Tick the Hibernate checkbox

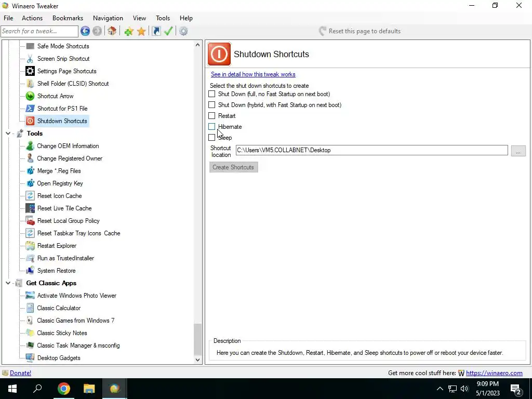tap(212, 127)
